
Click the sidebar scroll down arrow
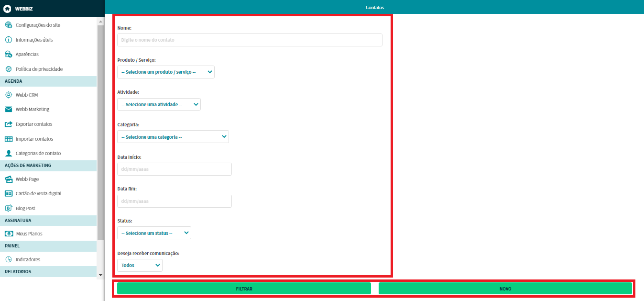pyautogui.click(x=100, y=275)
